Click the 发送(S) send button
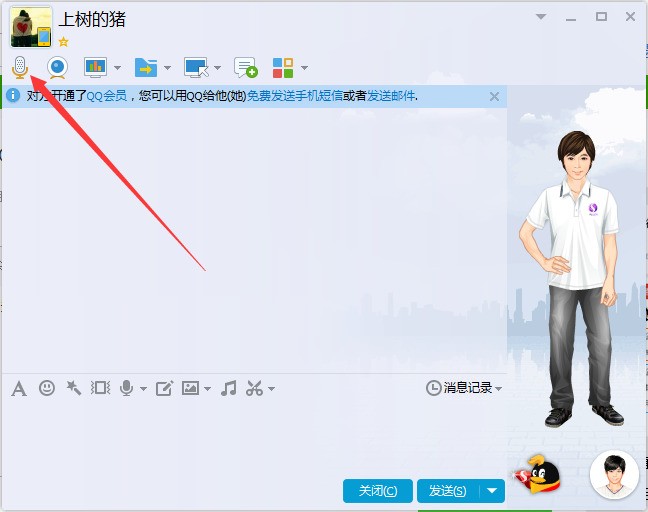The height and width of the screenshot is (512, 648). [448, 491]
